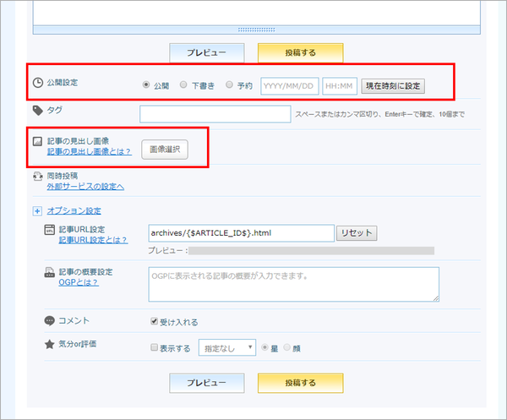Click the sync icon beside 同時投稿
This screenshot has width=507, height=420.
(x=37, y=177)
